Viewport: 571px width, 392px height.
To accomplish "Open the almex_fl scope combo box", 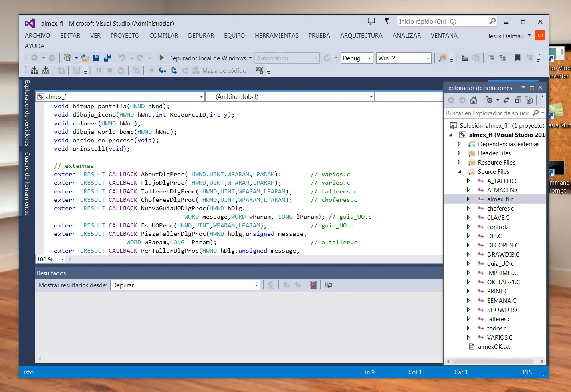I will point(120,96).
